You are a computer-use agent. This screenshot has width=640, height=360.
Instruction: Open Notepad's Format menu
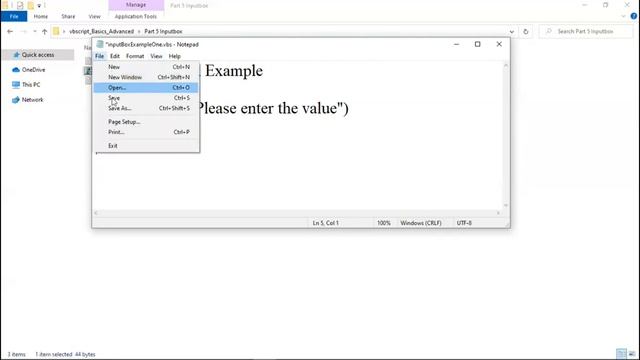pos(135,56)
